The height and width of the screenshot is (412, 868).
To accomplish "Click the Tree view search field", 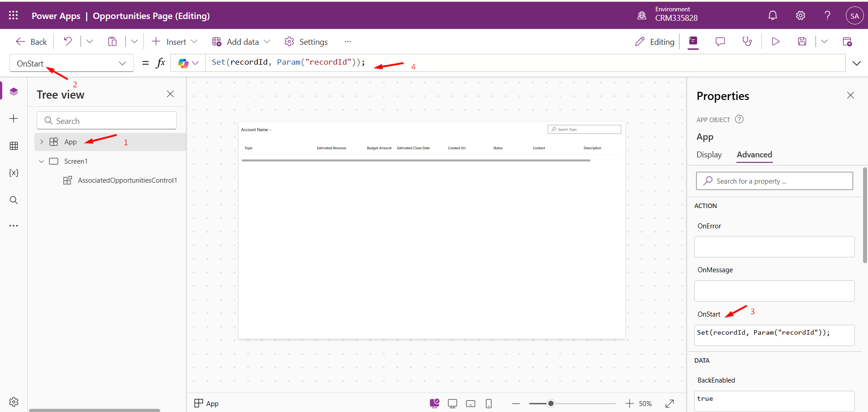I will (107, 121).
